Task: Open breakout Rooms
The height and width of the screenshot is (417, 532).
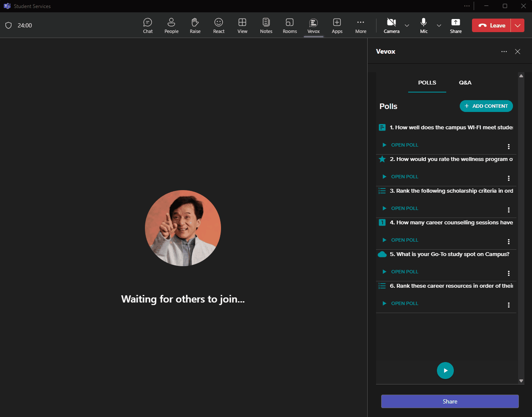Action: coord(289,25)
